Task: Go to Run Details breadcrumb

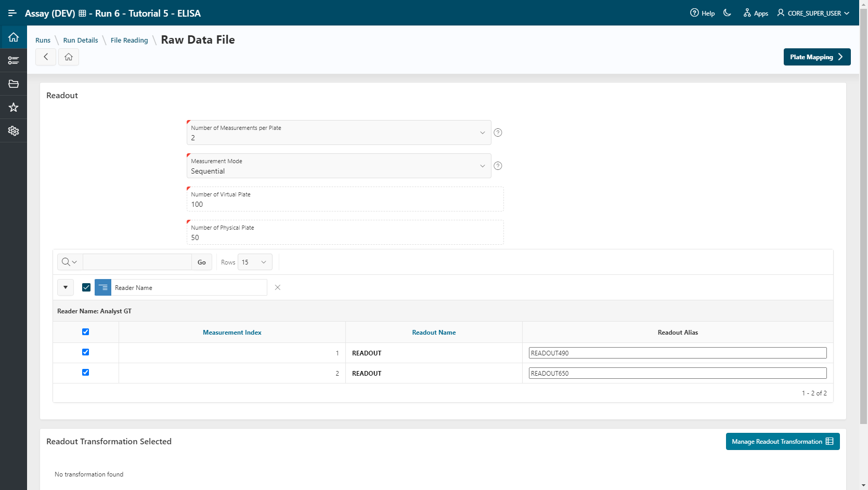Action: 81,40
